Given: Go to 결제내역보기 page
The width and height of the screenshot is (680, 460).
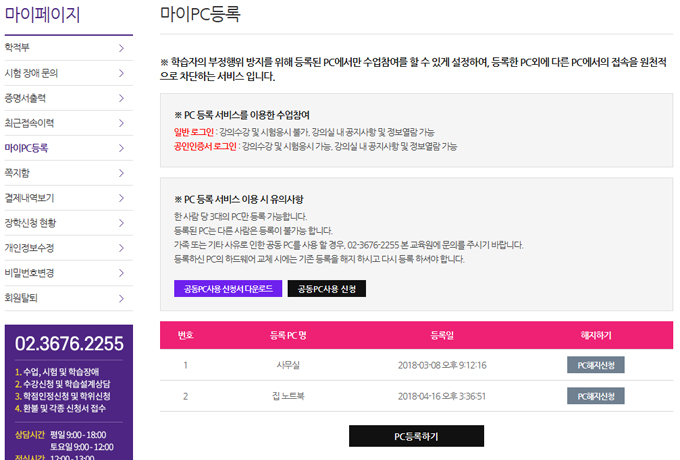Looking at the screenshot, I should click(29, 198).
